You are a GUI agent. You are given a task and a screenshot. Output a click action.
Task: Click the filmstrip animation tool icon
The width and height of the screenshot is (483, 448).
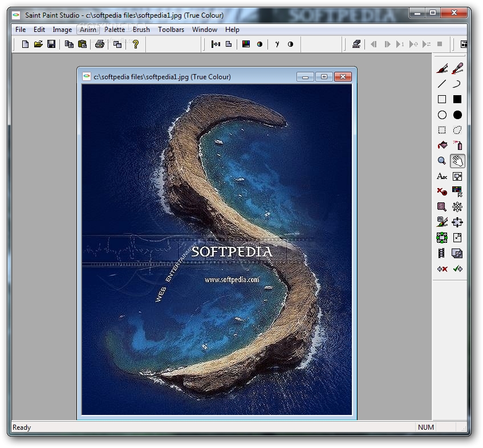click(x=442, y=253)
